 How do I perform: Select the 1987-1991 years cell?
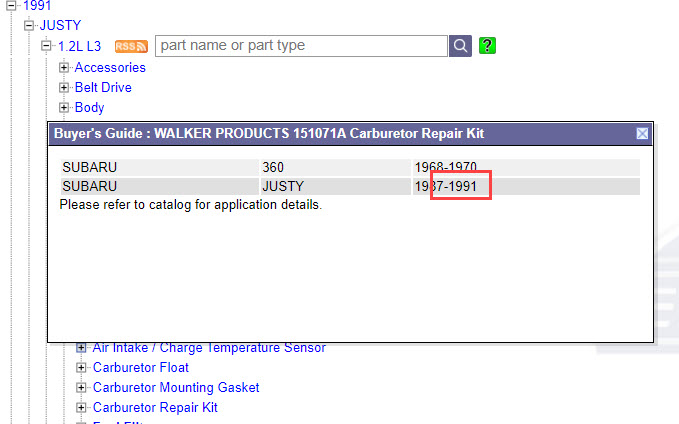click(x=526, y=186)
